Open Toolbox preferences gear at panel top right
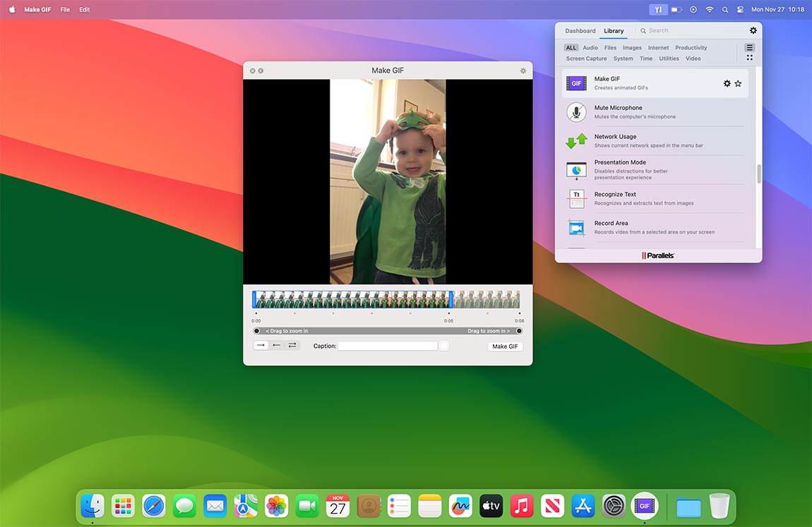Screen dimensions: 812x527 pos(753,30)
